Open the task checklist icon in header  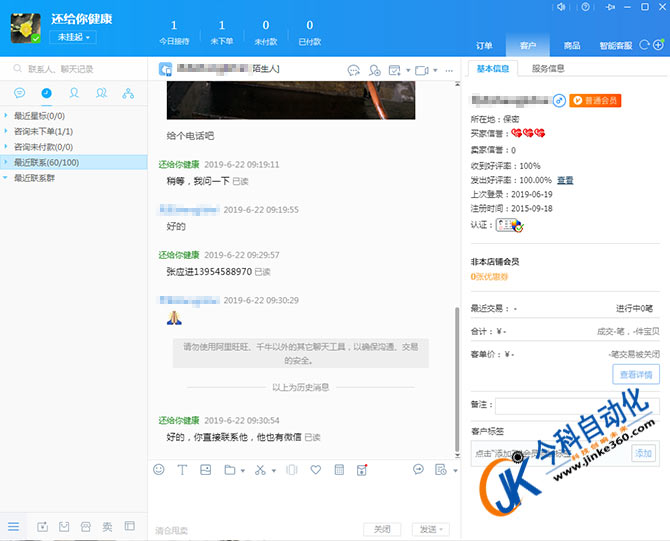(394, 70)
